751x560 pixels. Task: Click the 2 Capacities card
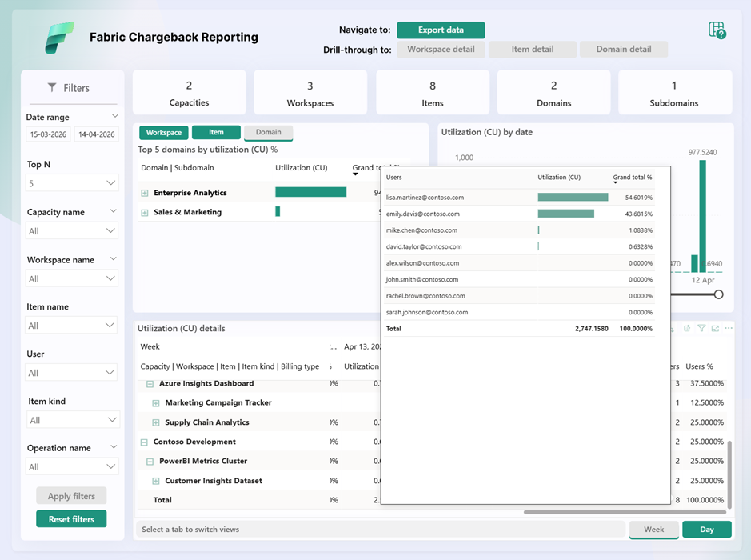coord(190,93)
